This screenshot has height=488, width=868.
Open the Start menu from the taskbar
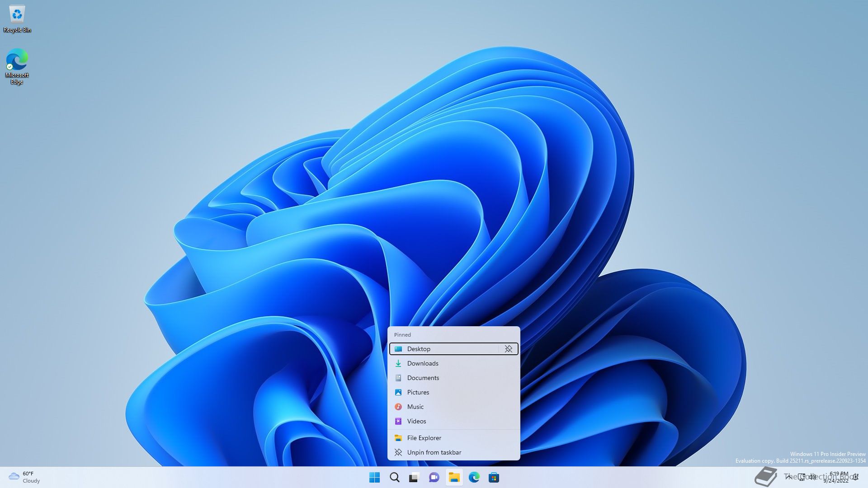(x=374, y=477)
